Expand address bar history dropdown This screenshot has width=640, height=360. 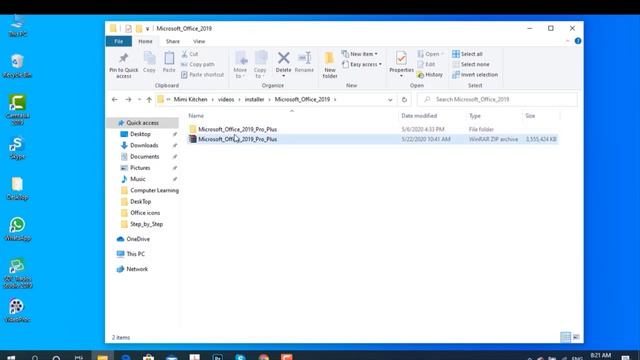[390, 100]
